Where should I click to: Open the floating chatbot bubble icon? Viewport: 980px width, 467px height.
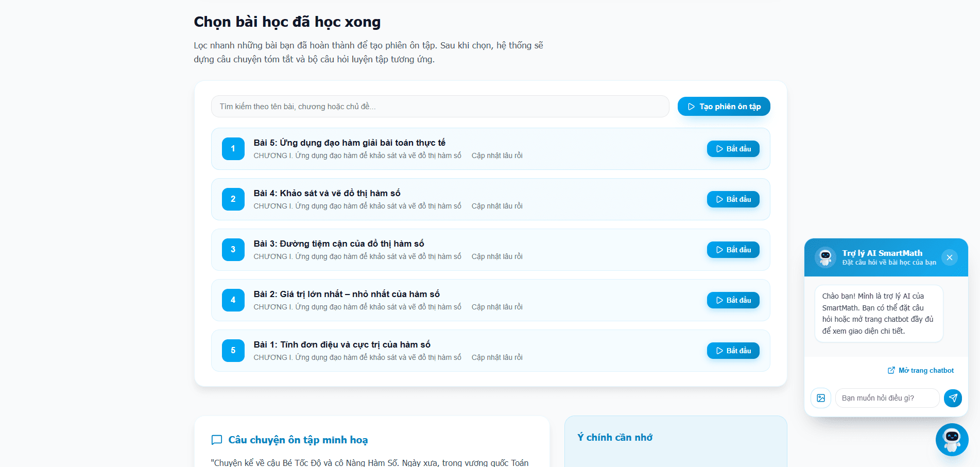(952, 440)
